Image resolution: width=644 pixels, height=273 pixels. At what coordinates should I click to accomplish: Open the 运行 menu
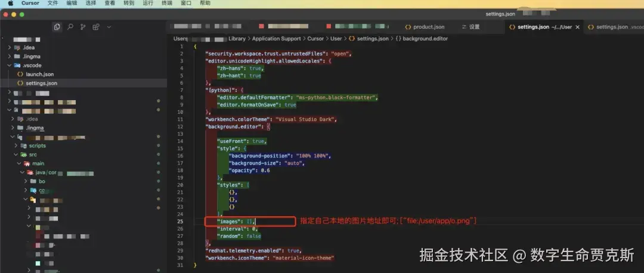tap(148, 3)
